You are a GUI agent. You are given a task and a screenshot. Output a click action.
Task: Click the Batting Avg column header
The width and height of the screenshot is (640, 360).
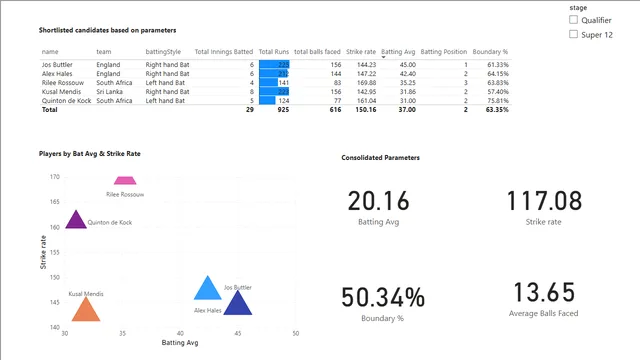coord(398,52)
